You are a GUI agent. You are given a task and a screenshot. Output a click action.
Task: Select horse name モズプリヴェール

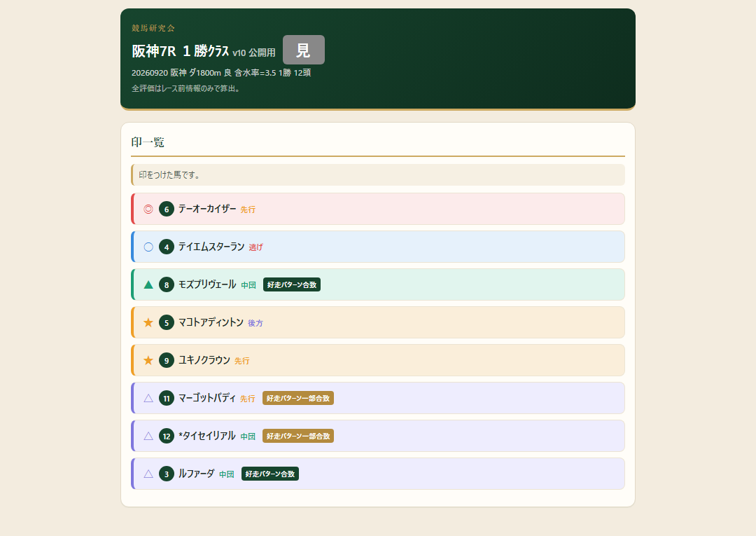(207, 284)
